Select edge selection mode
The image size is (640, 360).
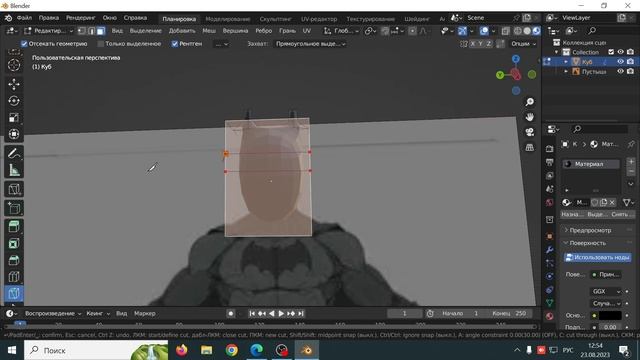(91, 31)
